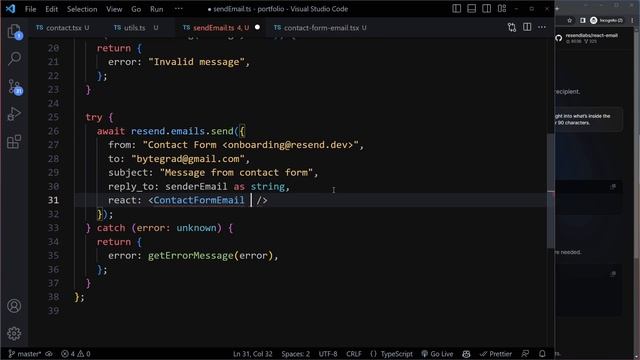The height and width of the screenshot is (360, 640).
Task: Open changes compare icon in editor toolbar
Action: tap(512, 27)
